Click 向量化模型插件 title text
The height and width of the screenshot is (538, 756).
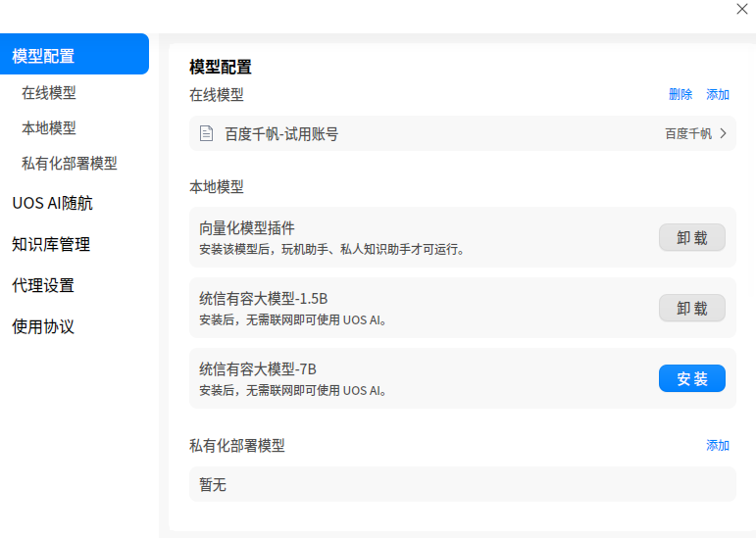click(x=247, y=227)
